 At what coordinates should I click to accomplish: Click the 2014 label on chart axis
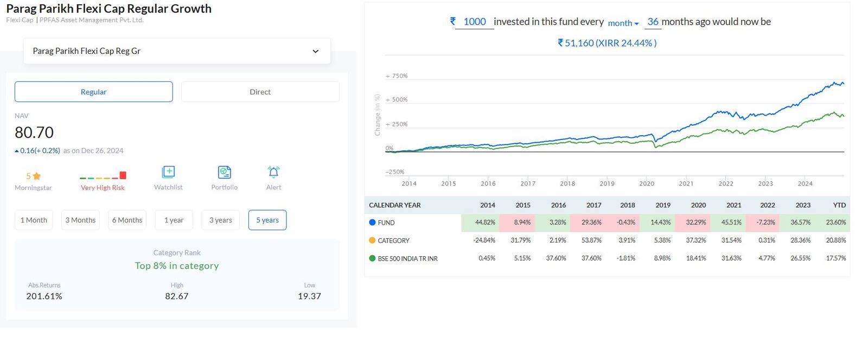[409, 183]
